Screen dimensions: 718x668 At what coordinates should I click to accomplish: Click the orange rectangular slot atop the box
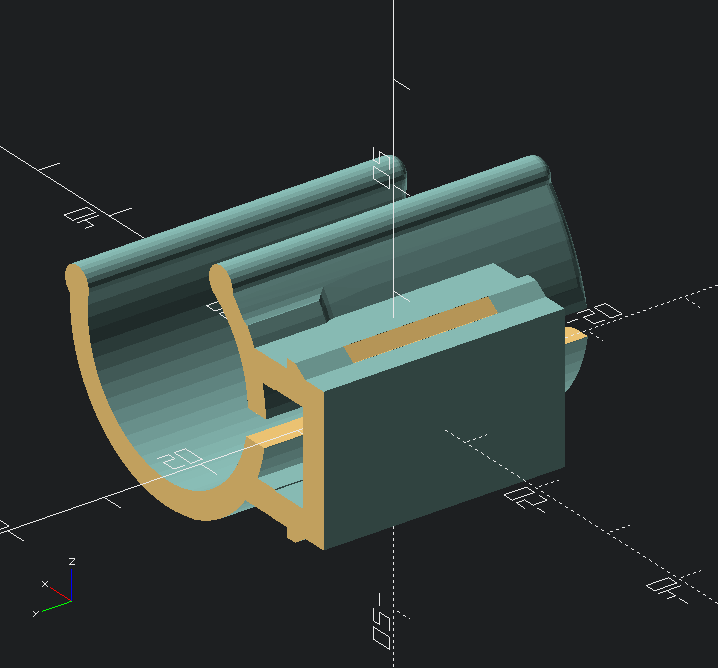[420, 329]
